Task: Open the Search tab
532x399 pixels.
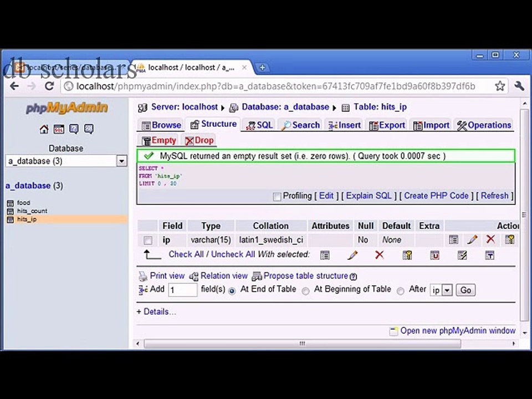Action: 300,125
